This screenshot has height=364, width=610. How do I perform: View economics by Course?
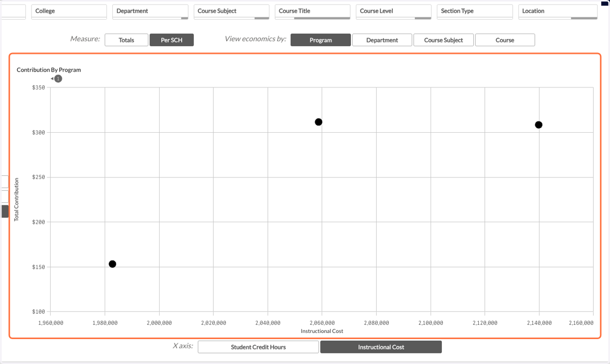(505, 40)
